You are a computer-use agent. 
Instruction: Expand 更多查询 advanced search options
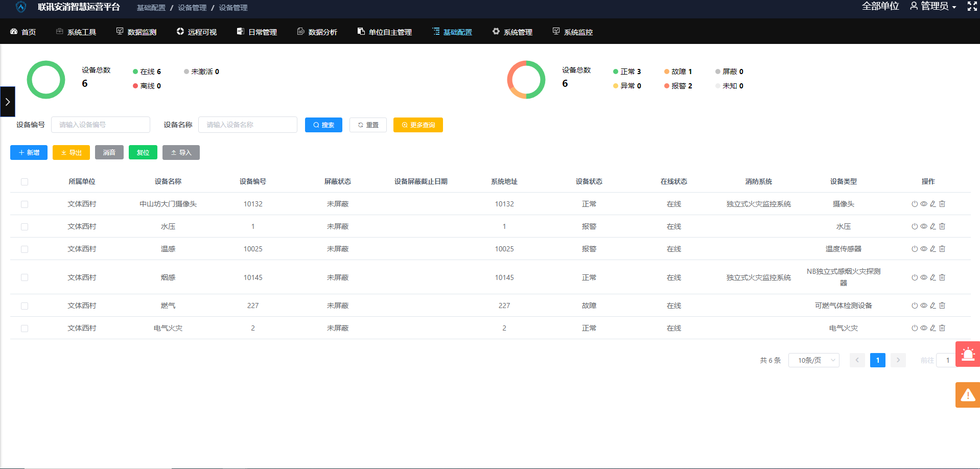pos(418,125)
